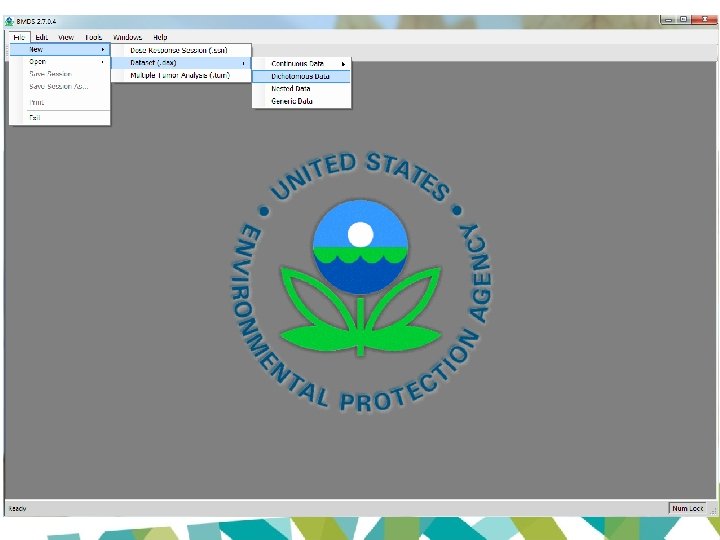Select Nested Data dataset type

click(x=302, y=89)
